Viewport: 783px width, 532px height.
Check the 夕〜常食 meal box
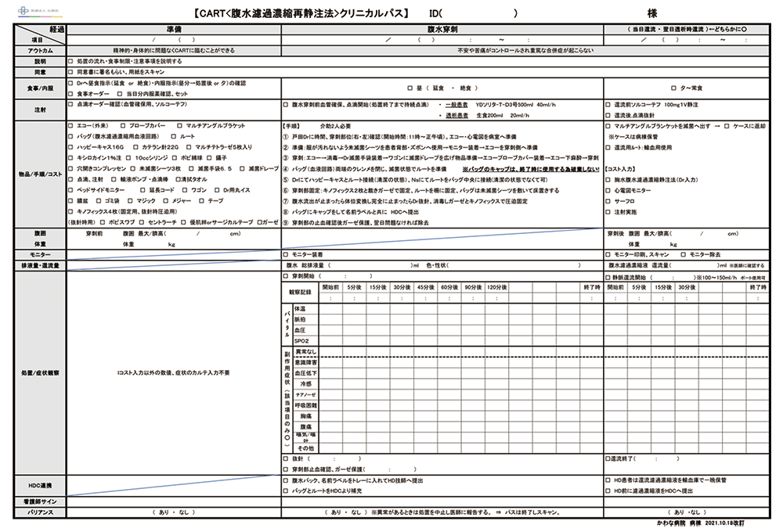(x=673, y=88)
